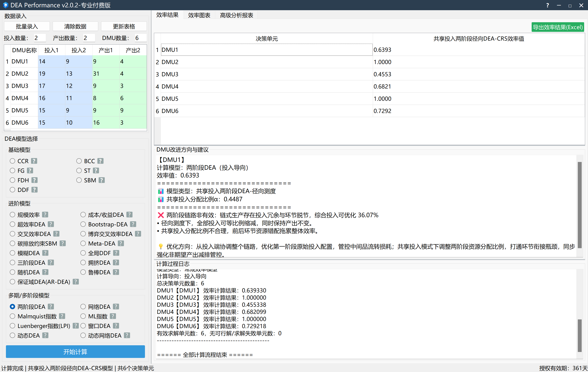Show help for 规模效率 model
588x372 pixels.
click(x=45, y=215)
